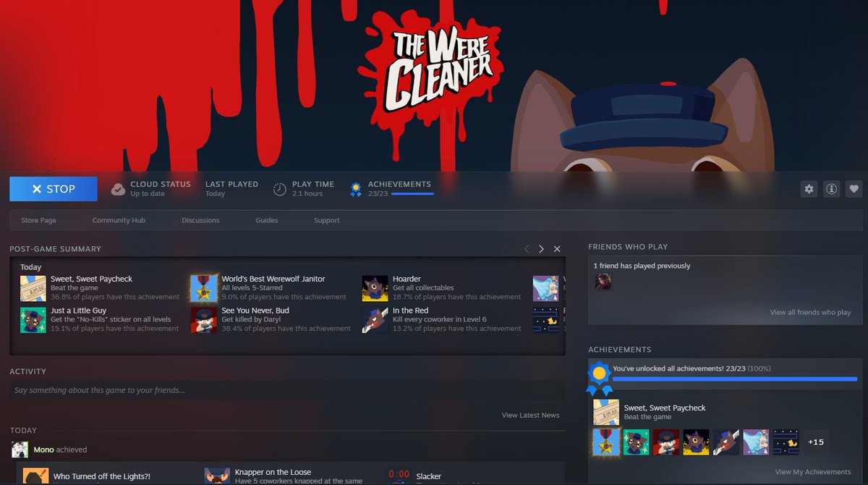Screen dimensions: 868x485
Task: Switch to the Guides tab
Action: pyautogui.click(x=267, y=220)
